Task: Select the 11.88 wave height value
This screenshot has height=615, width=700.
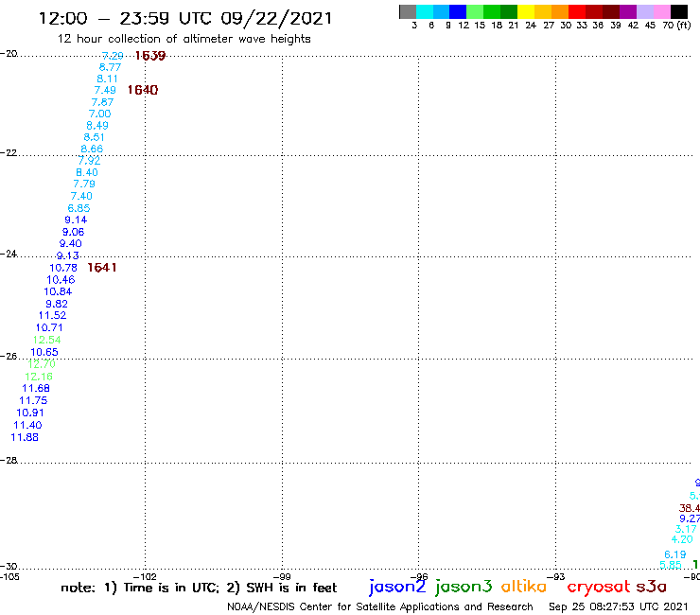Action: point(25,437)
